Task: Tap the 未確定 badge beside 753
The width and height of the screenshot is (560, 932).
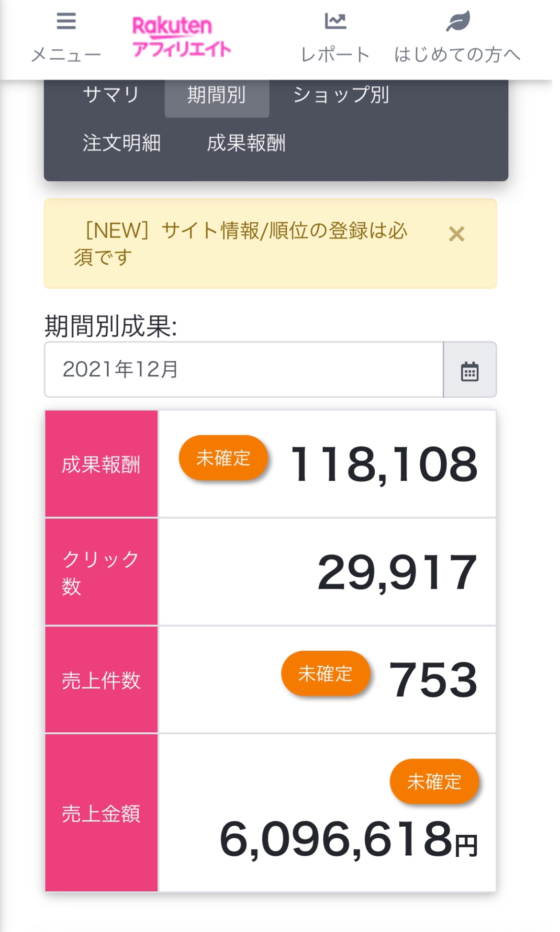Action: click(325, 674)
